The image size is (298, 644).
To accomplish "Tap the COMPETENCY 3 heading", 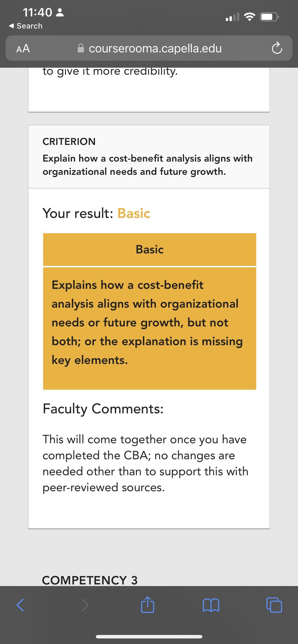I will [90, 580].
